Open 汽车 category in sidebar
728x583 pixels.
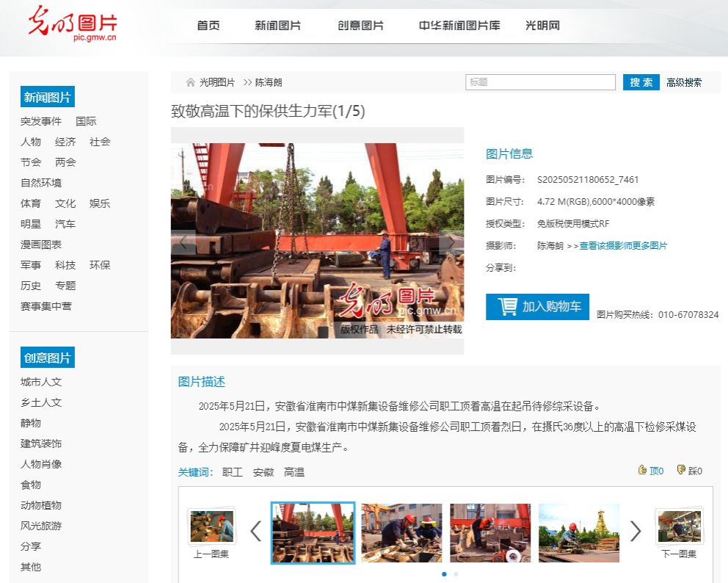pyautogui.click(x=65, y=224)
